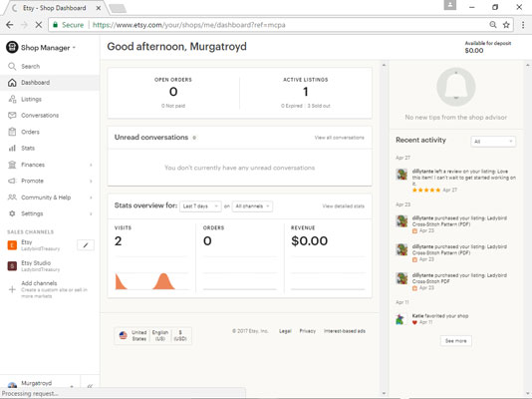Click the orange Etsy channel icon

(12, 245)
